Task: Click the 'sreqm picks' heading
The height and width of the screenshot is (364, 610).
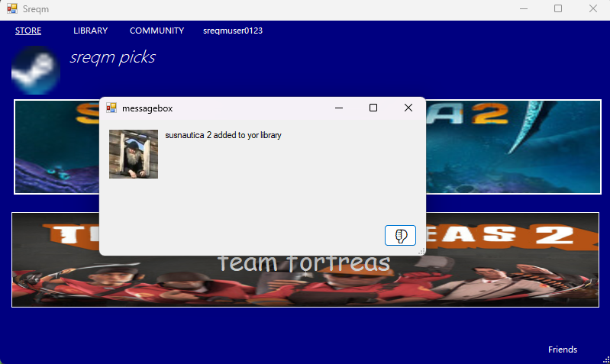Action: 112,57
